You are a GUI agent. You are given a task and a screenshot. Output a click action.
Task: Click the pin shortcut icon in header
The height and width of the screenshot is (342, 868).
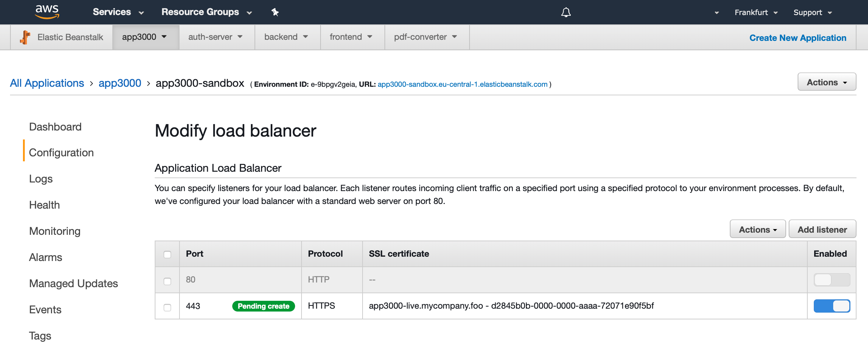point(275,12)
